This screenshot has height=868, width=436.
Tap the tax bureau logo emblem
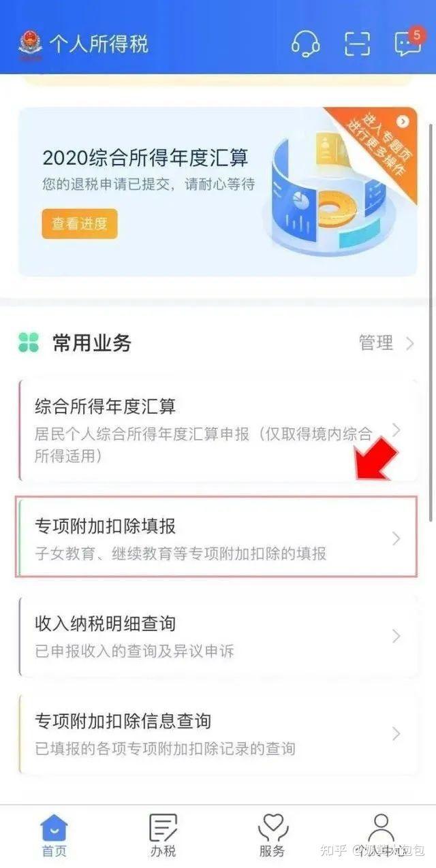pos(30,45)
